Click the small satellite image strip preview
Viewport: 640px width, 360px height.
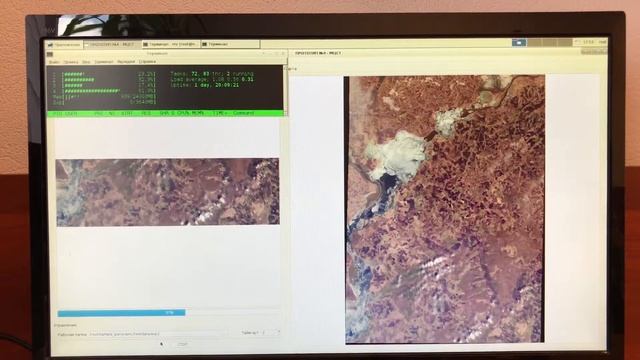coord(167,192)
